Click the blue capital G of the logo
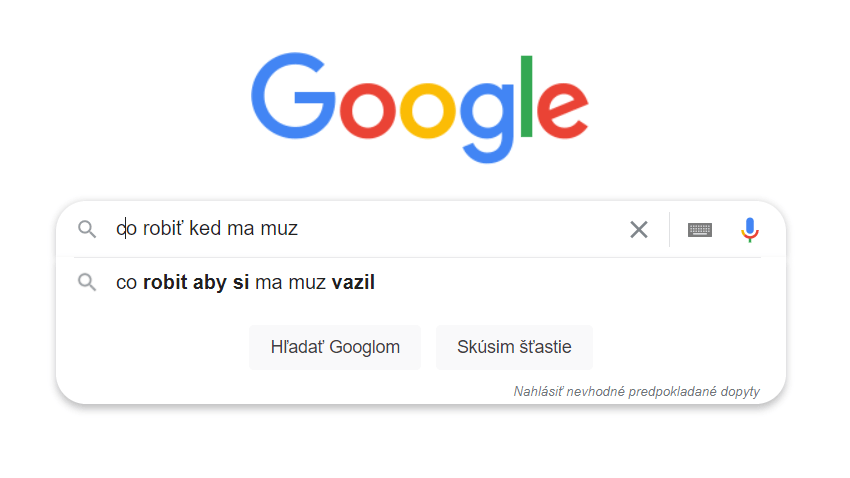Image resolution: width=850 pixels, height=478 pixels. point(293,96)
